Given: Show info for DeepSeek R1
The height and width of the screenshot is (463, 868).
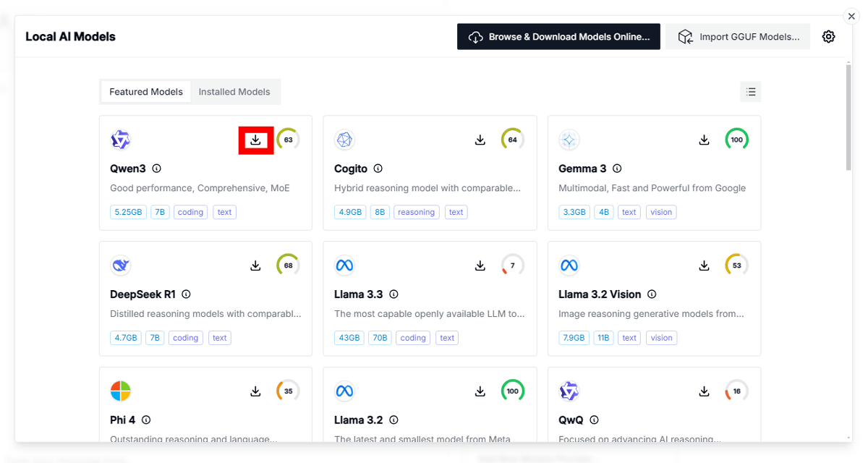Looking at the screenshot, I should pyautogui.click(x=186, y=294).
